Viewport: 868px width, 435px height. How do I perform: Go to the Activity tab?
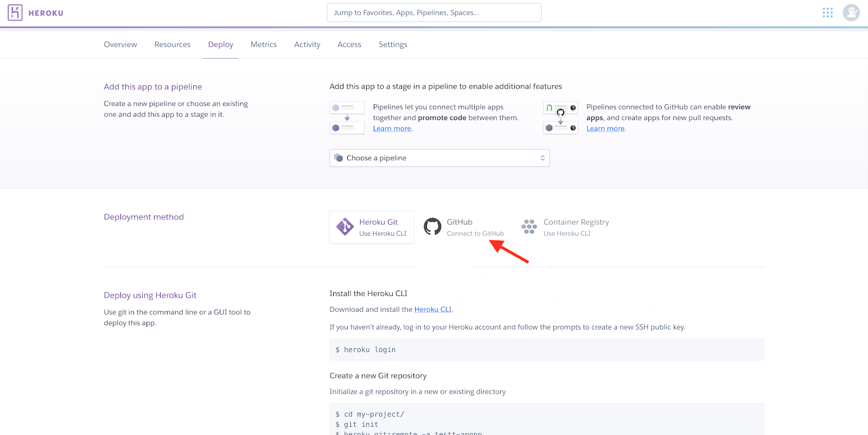(x=307, y=45)
